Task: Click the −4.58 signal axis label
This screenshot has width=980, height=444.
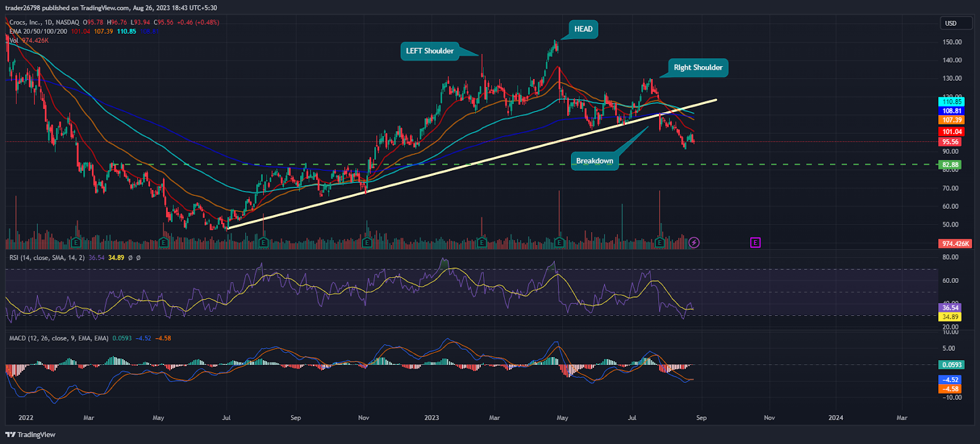Action: [950, 389]
